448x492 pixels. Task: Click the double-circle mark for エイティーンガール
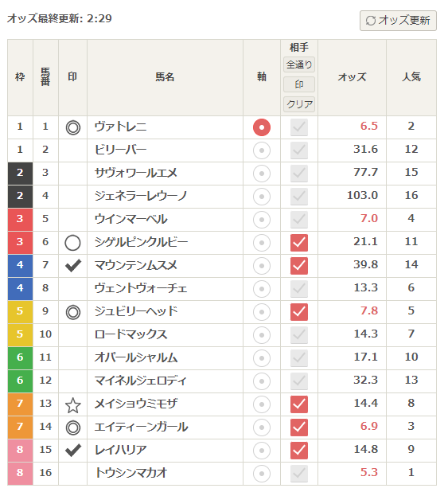(72, 428)
